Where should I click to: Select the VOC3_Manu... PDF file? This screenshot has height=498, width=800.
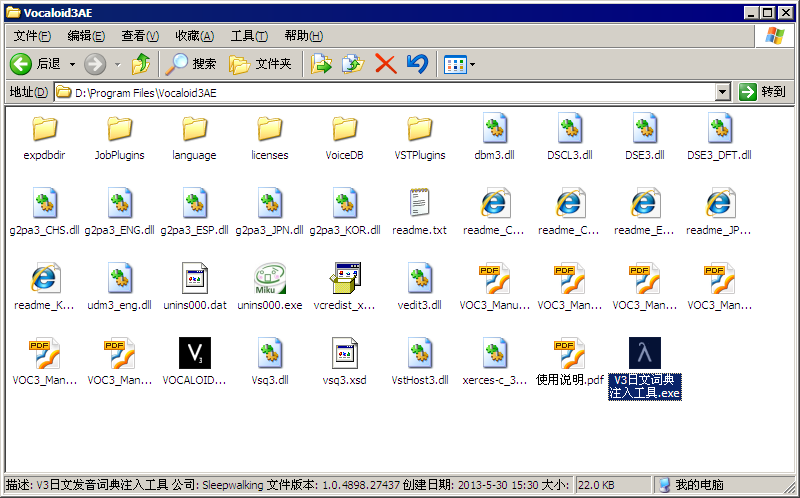(494, 287)
